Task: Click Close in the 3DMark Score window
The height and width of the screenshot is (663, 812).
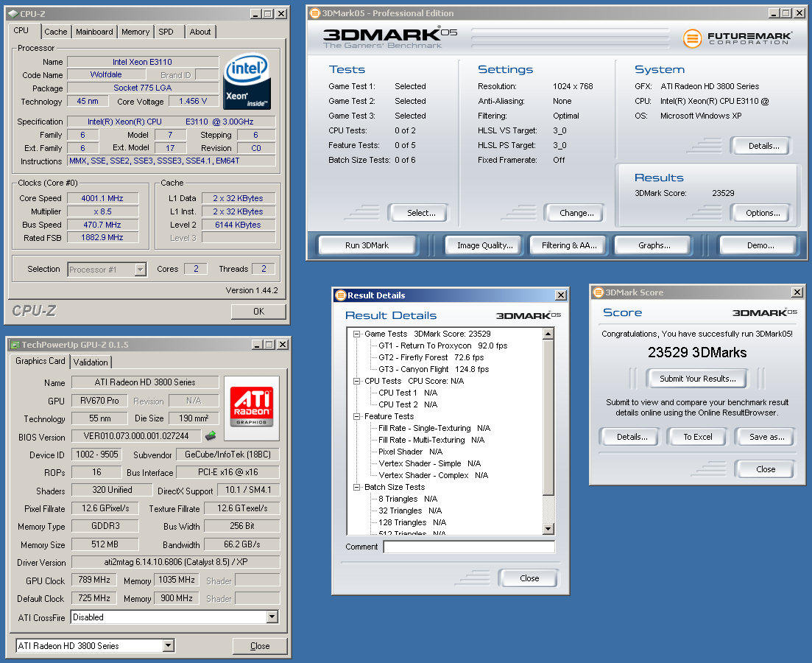Action: [765, 469]
